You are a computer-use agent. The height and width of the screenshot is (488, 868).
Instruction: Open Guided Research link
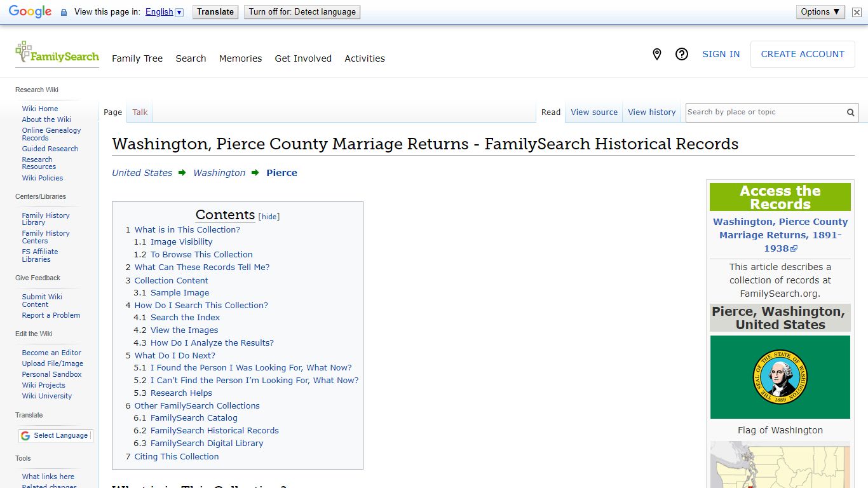pyautogui.click(x=50, y=149)
